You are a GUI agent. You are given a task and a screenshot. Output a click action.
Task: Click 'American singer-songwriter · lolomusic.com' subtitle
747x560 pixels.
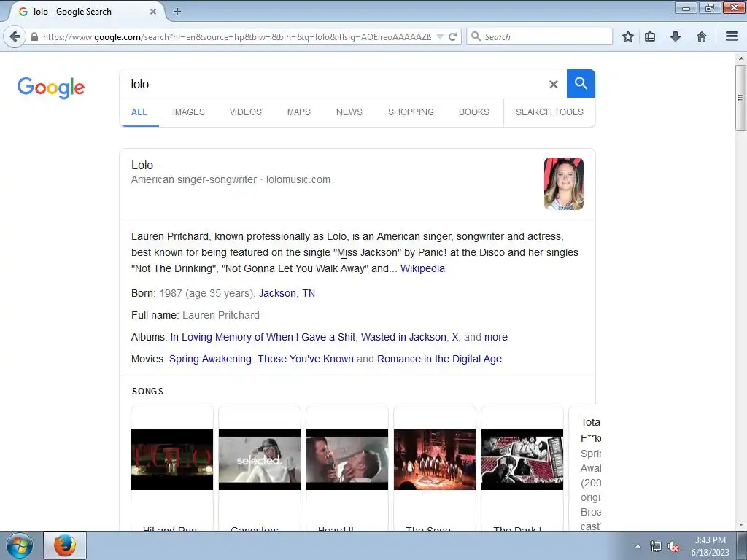[231, 180]
